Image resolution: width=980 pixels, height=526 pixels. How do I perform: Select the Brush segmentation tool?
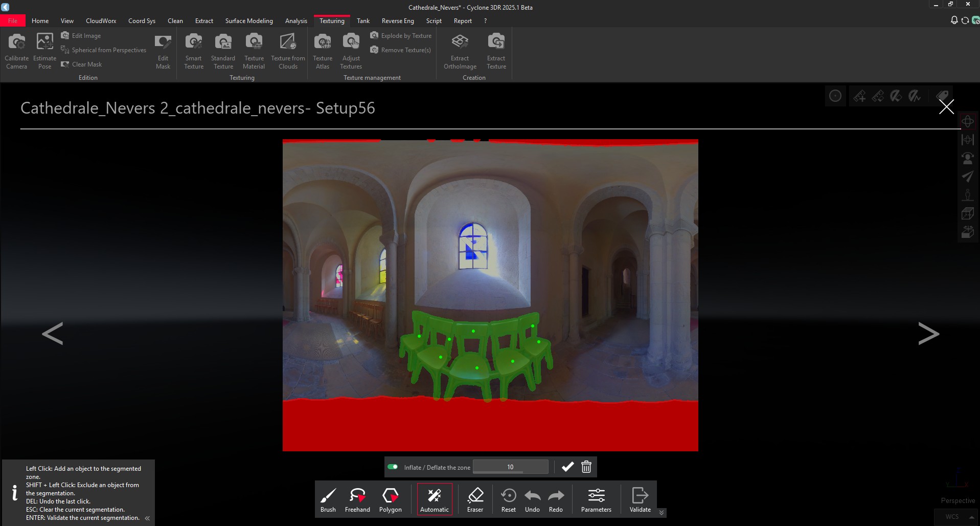click(328, 499)
